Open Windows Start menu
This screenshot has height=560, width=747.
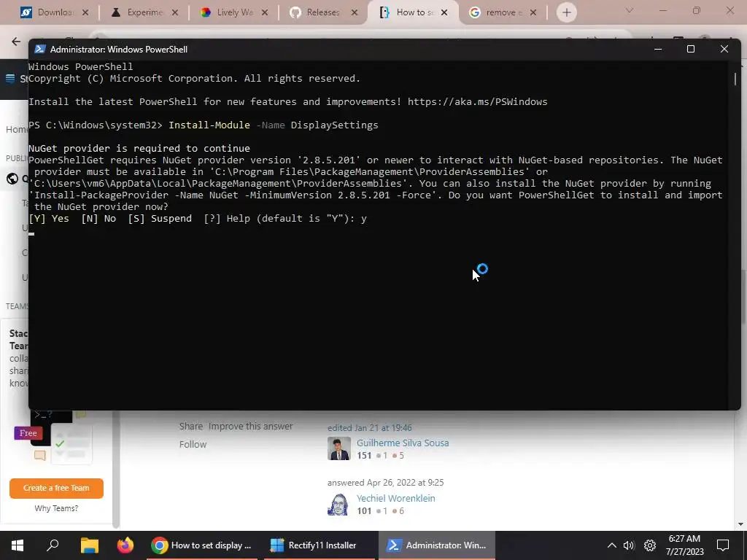pyautogui.click(x=18, y=545)
